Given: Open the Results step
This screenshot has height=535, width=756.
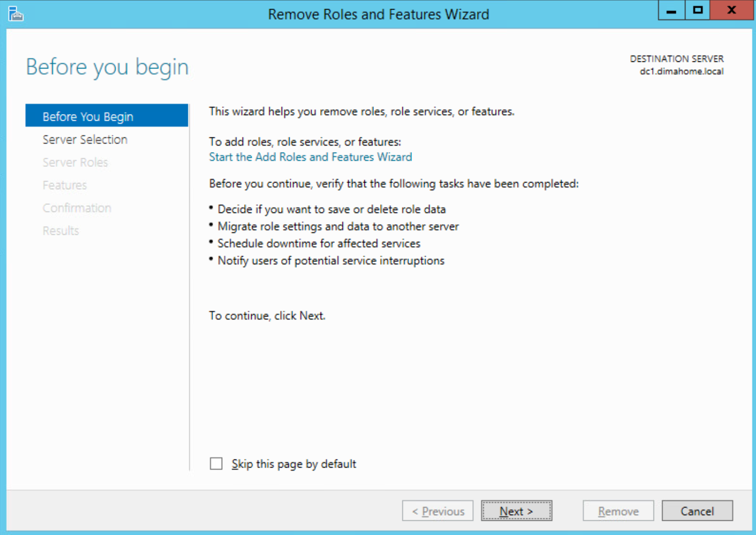Looking at the screenshot, I should pyautogui.click(x=60, y=230).
